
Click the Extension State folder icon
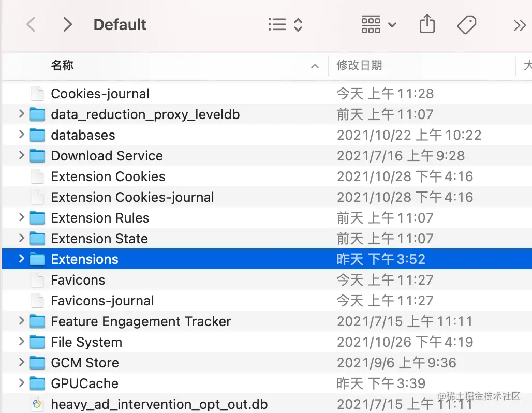click(x=37, y=239)
